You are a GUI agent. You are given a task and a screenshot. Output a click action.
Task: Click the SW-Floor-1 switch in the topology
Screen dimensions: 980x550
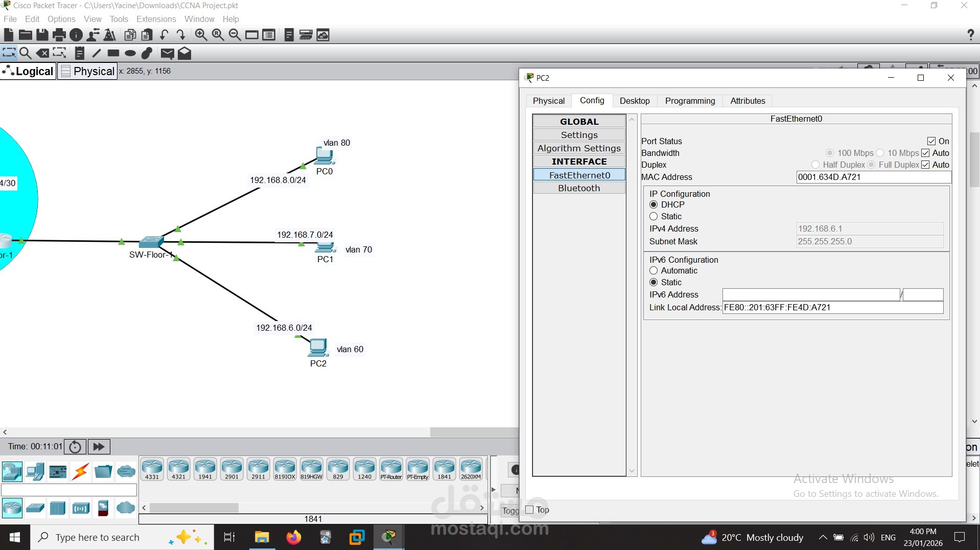151,242
